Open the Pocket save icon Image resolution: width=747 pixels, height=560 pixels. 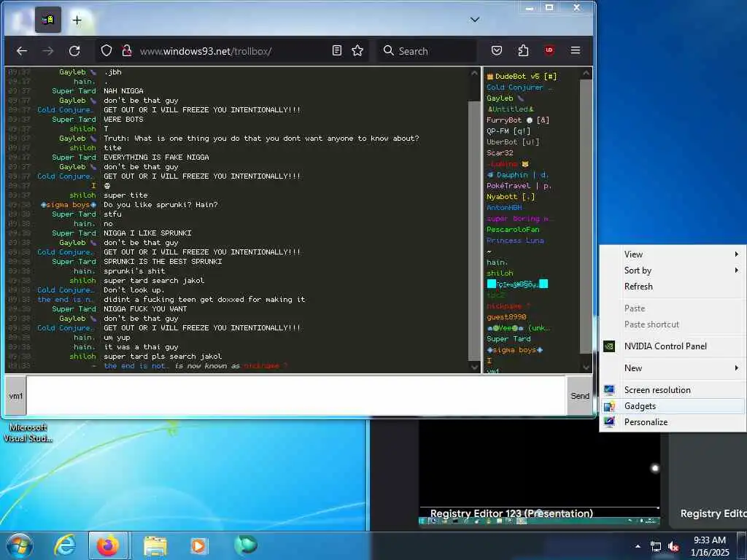[x=496, y=50]
